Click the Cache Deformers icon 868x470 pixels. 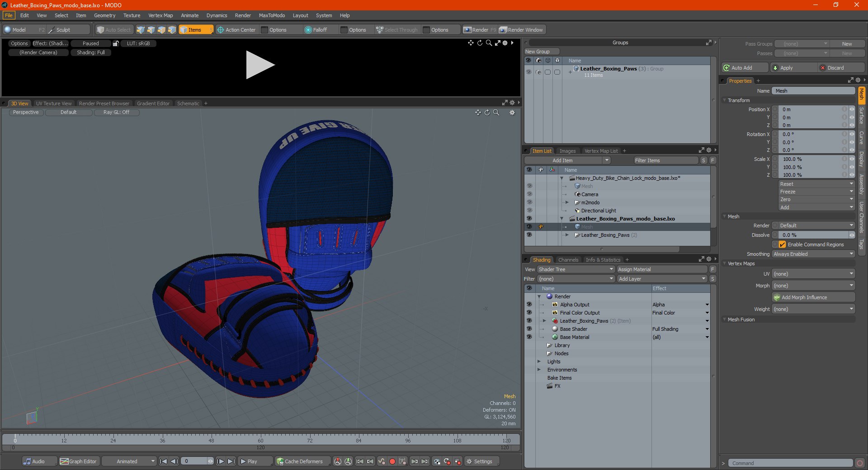pos(280,461)
